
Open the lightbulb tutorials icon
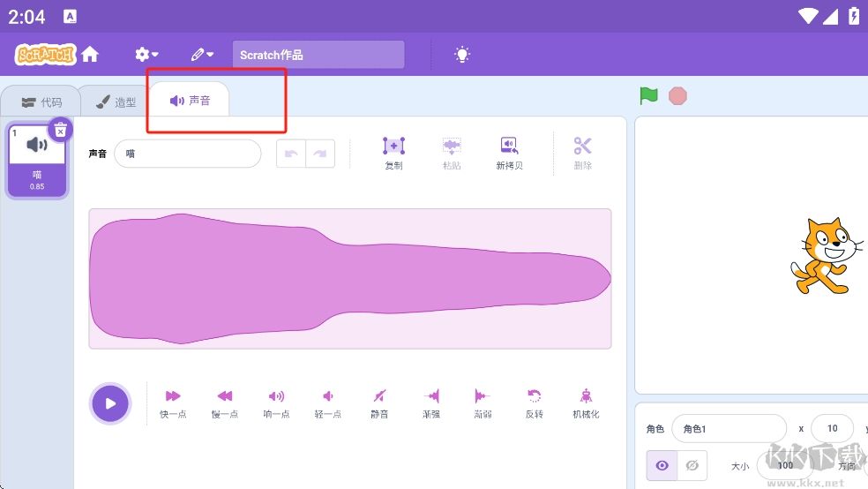[462, 54]
